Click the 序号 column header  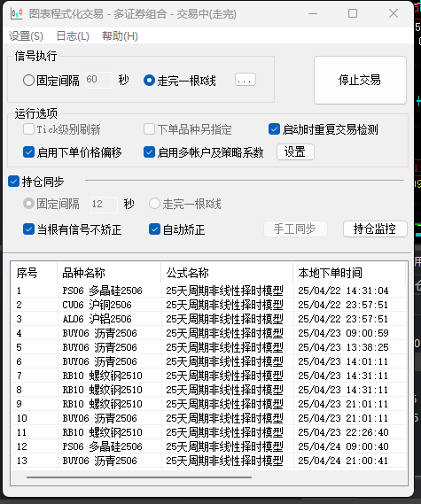(x=35, y=273)
